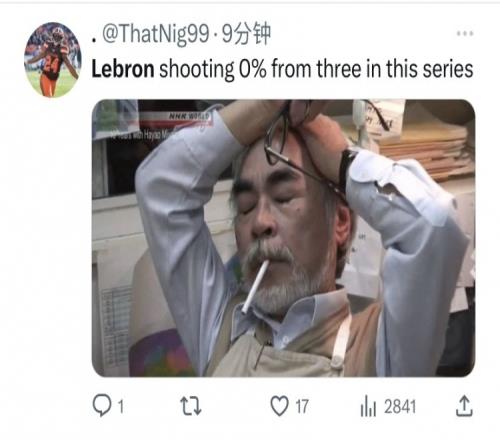
Task: Share the tweet via upload arrow icon
Action: (x=464, y=406)
